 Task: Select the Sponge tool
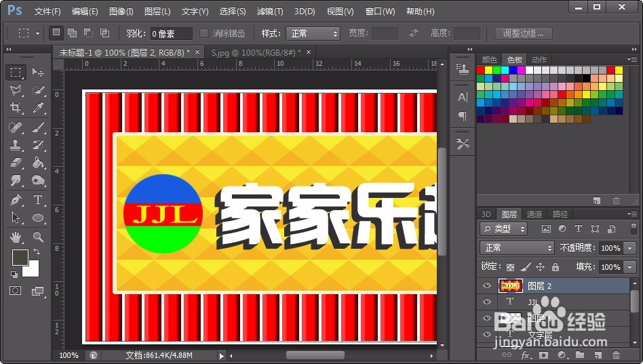pos(38,180)
